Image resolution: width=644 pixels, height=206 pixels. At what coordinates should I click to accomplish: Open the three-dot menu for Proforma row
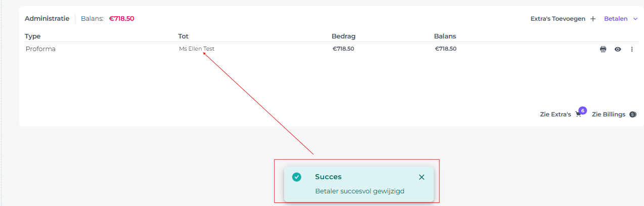click(632, 49)
